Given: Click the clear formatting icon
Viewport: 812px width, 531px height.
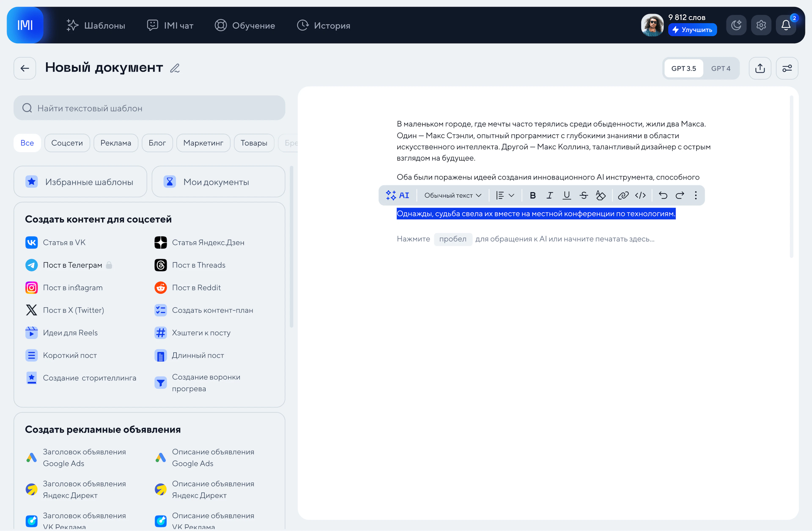Looking at the screenshot, I should tap(601, 195).
